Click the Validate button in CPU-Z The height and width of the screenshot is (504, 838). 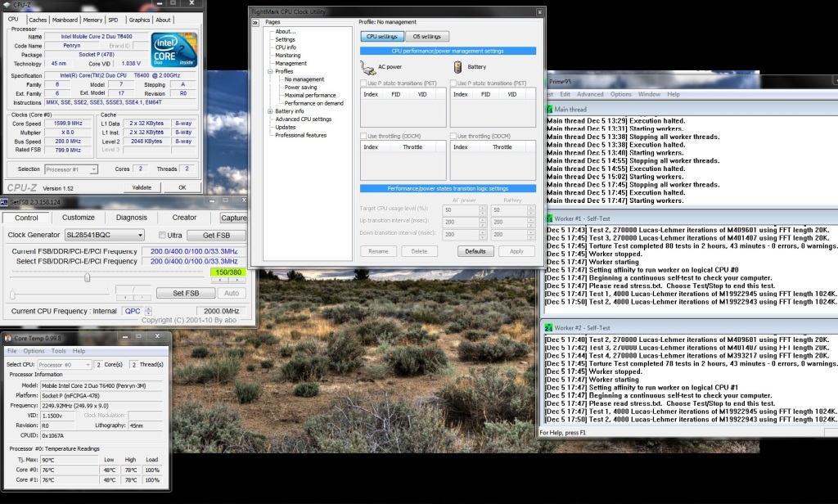pos(142,187)
